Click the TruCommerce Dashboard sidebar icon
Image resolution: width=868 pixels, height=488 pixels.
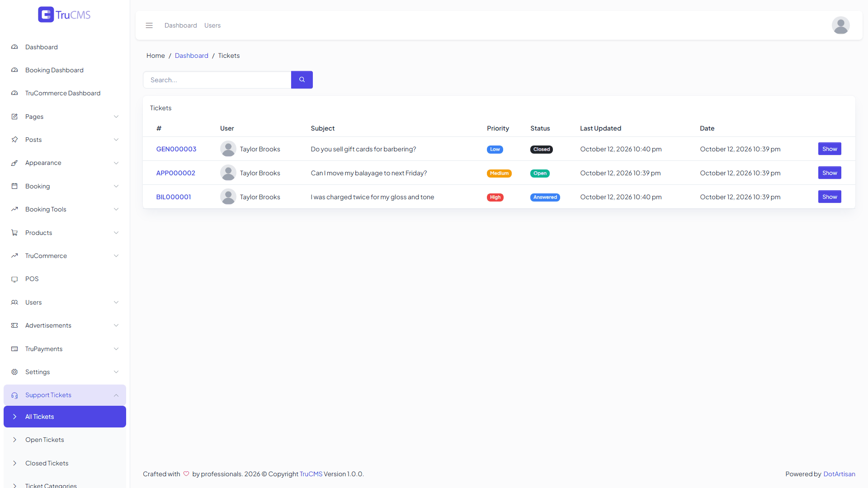click(x=14, y=93)
